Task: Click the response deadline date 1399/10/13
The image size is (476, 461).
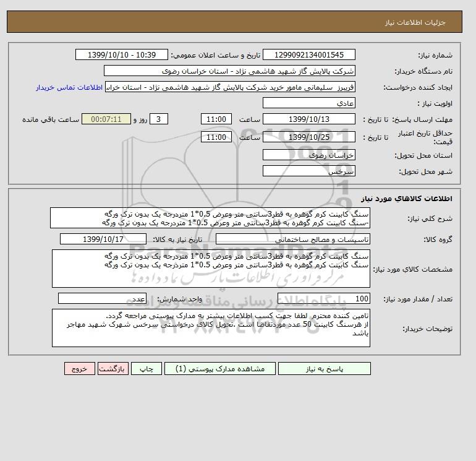Action: point(308,119)
